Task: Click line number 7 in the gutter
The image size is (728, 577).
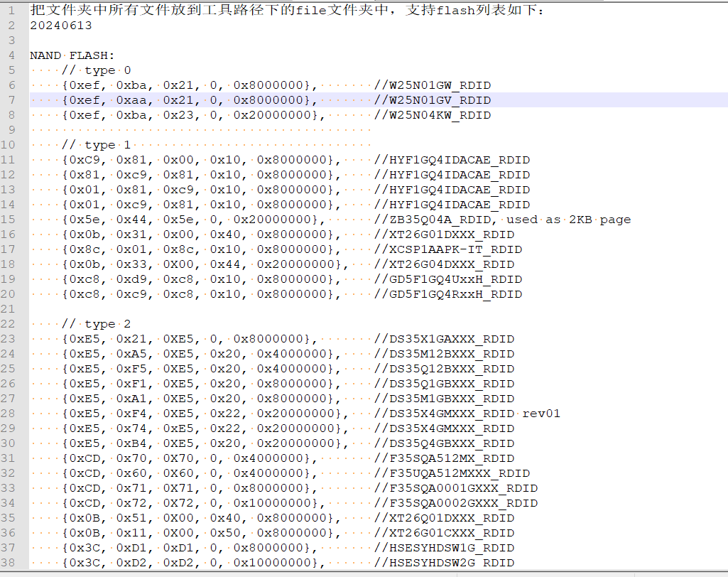Action: (11, 100)
